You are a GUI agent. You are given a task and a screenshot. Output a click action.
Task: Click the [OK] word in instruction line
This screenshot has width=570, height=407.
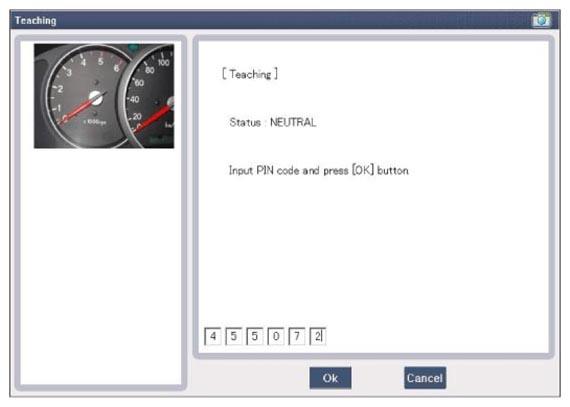pyautogui.click(x=362, y=170)
